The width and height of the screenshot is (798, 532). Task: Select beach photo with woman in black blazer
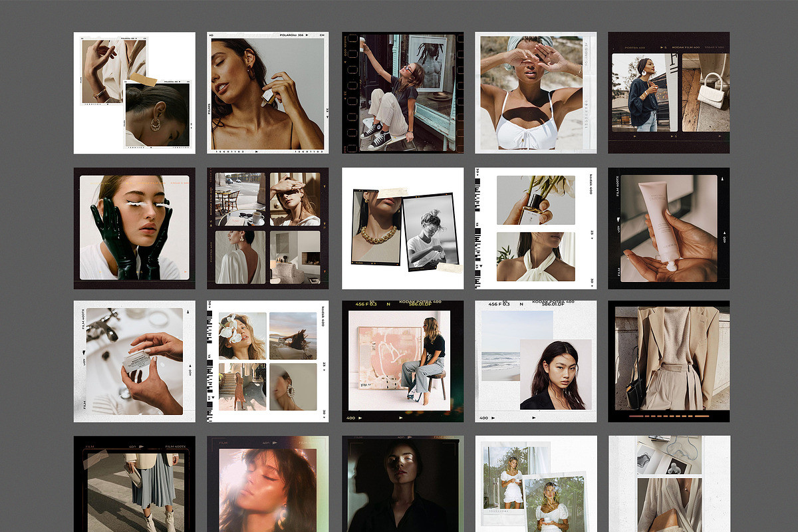(535, 361)
